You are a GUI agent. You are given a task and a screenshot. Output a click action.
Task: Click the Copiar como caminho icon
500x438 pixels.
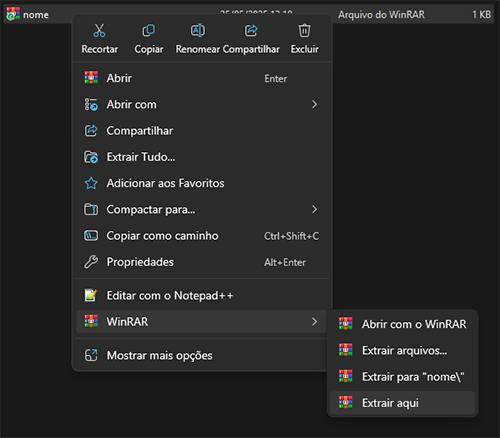(91, 236)
